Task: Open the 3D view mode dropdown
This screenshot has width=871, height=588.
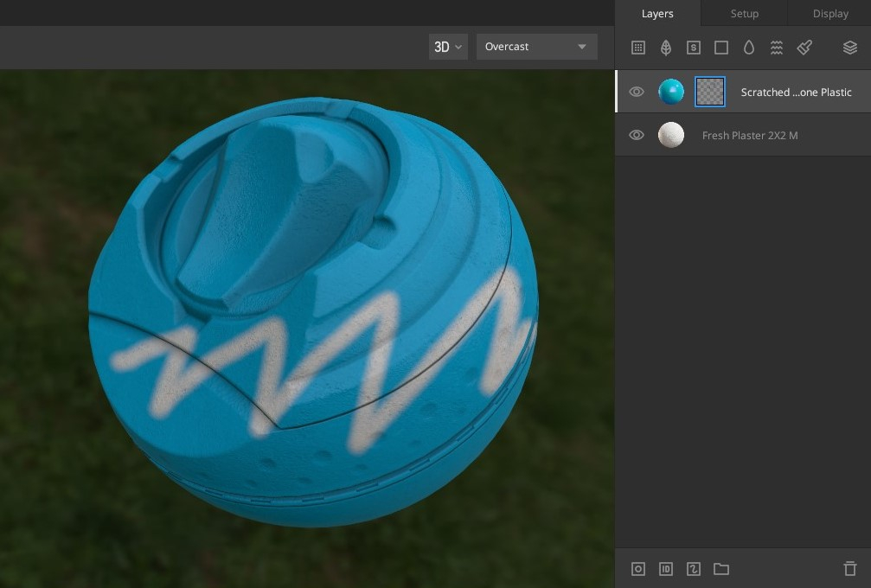Action: point(447,47)
